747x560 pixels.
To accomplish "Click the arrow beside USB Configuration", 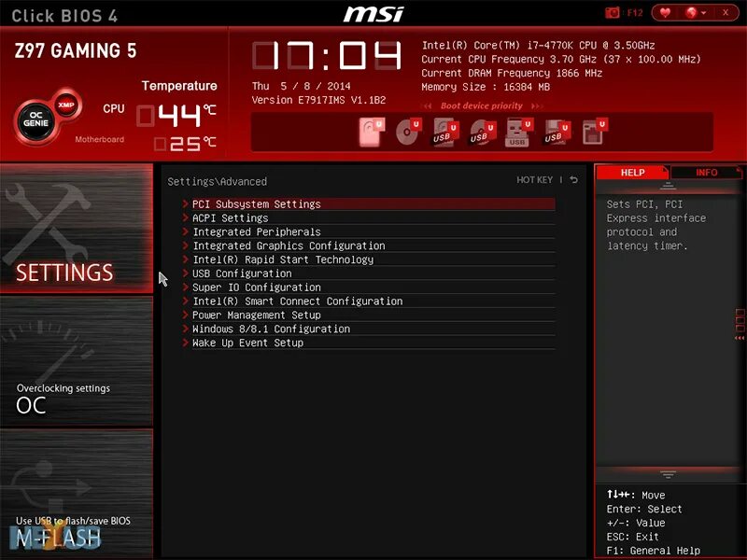I will (x=185, y=273).
